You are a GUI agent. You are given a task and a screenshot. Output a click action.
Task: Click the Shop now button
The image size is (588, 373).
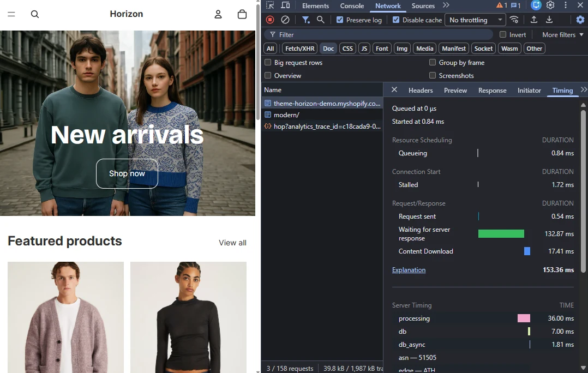pos(127,173)
